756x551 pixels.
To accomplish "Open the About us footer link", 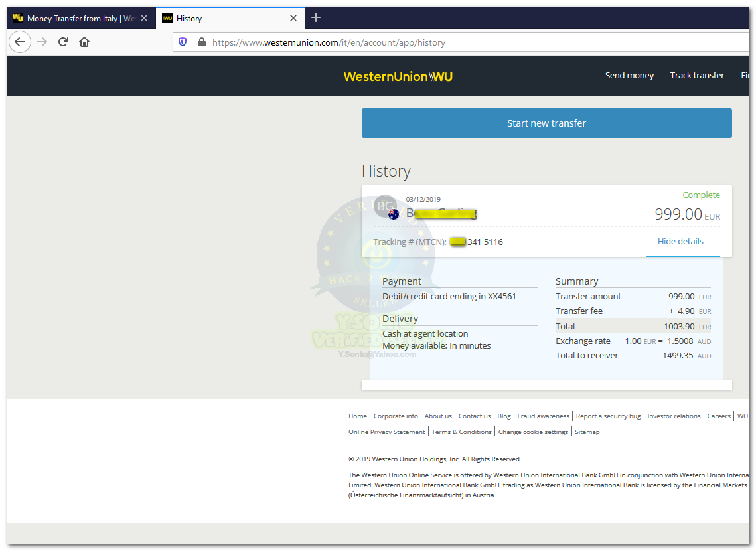I will (438, 416).
